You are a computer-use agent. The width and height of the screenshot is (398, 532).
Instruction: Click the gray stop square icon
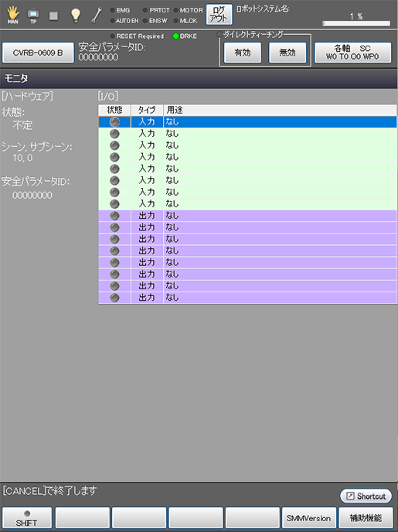(53, 15)
